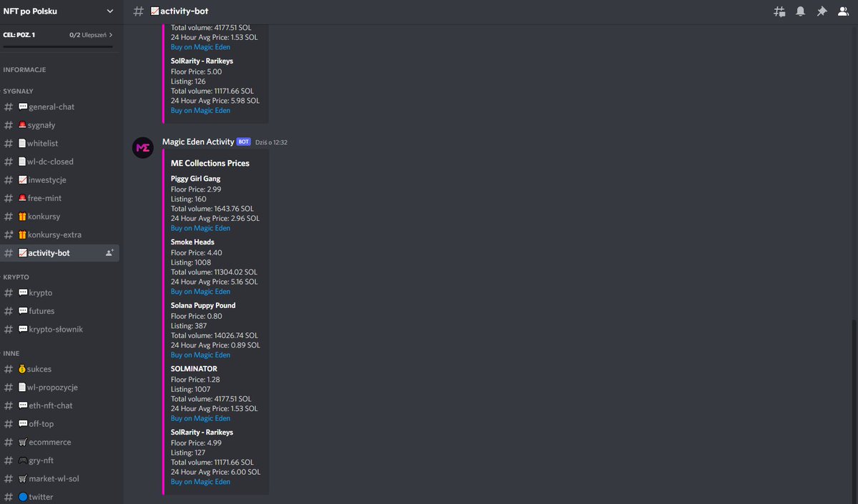
Task: Go to krypto-słownik channel
Action: 60,330
